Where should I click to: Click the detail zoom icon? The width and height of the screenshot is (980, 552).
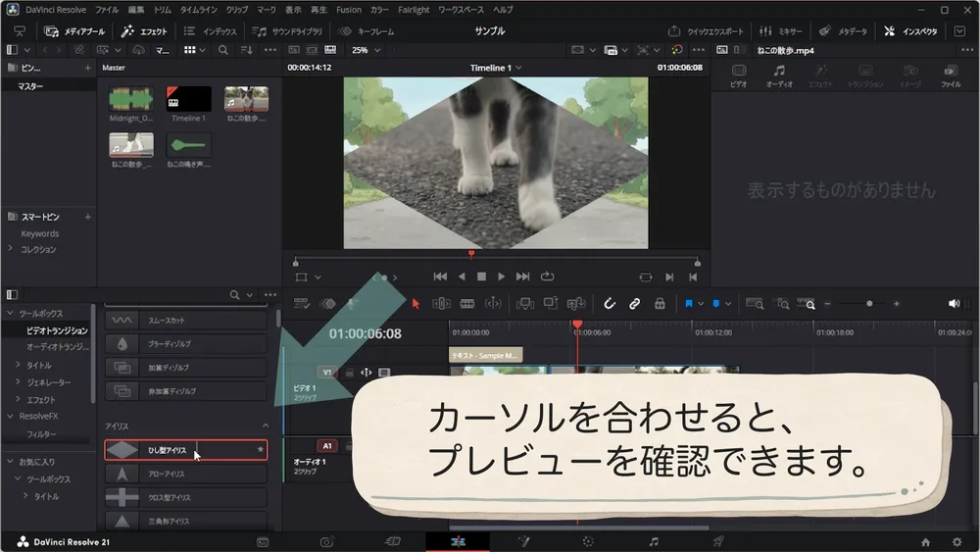coord(782,304)
